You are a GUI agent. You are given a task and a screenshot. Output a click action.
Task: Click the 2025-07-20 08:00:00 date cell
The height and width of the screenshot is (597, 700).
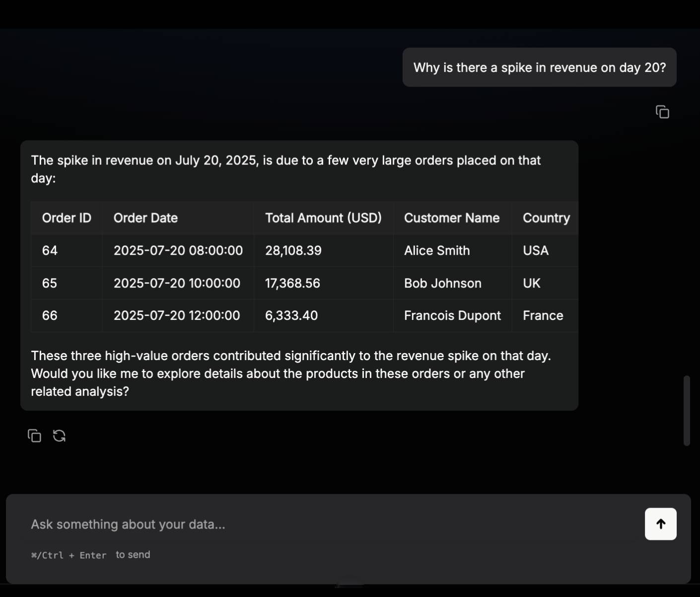178,251
